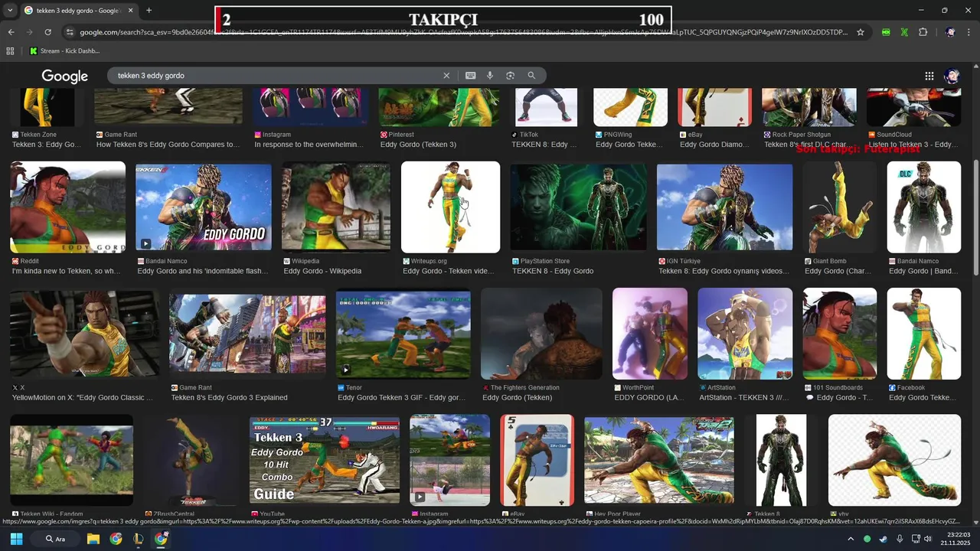
Task: Open bookmarks apps grid shortcut
Action: tap(10, 51)
